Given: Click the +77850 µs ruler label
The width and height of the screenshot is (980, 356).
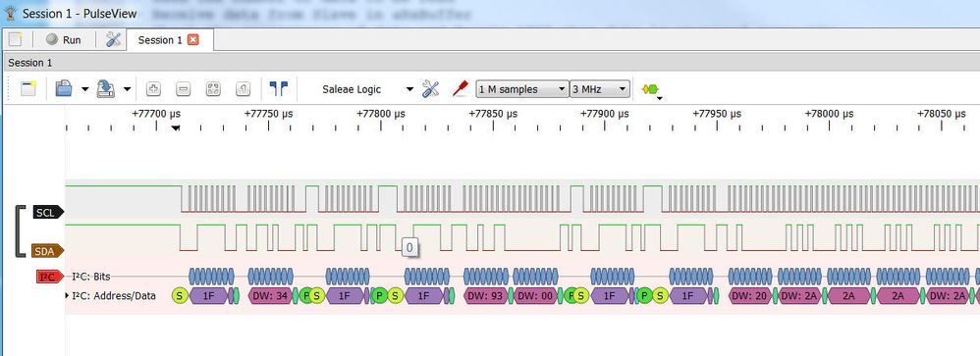Looking at the screenshot, I should (493, 114).
